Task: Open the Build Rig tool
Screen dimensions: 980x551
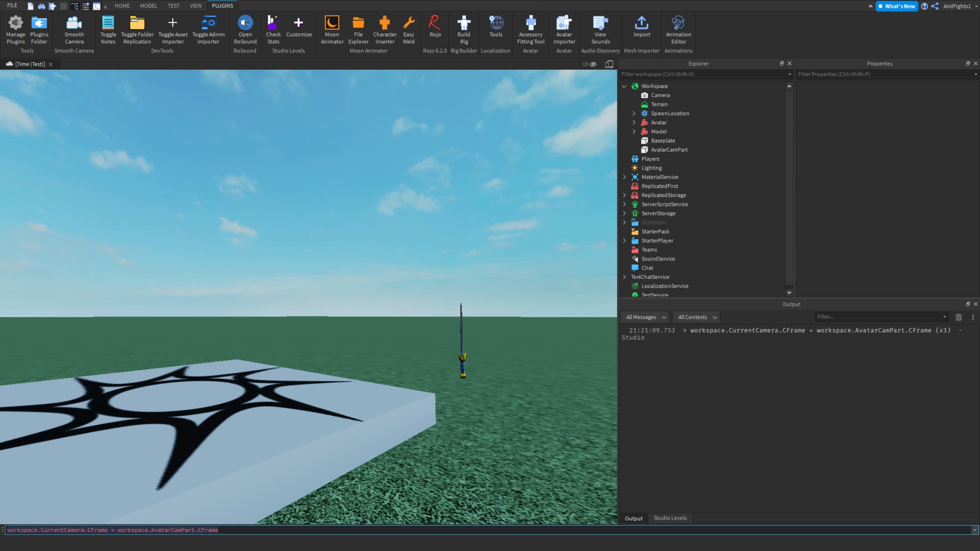Action: 463,29
